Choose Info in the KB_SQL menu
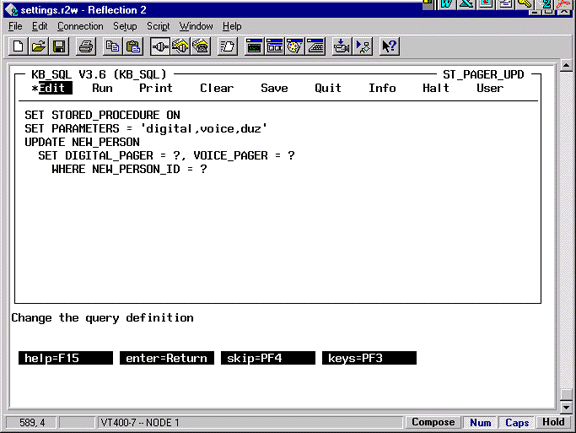The height and width of the screenshot is (433, 576). [382, 88]
